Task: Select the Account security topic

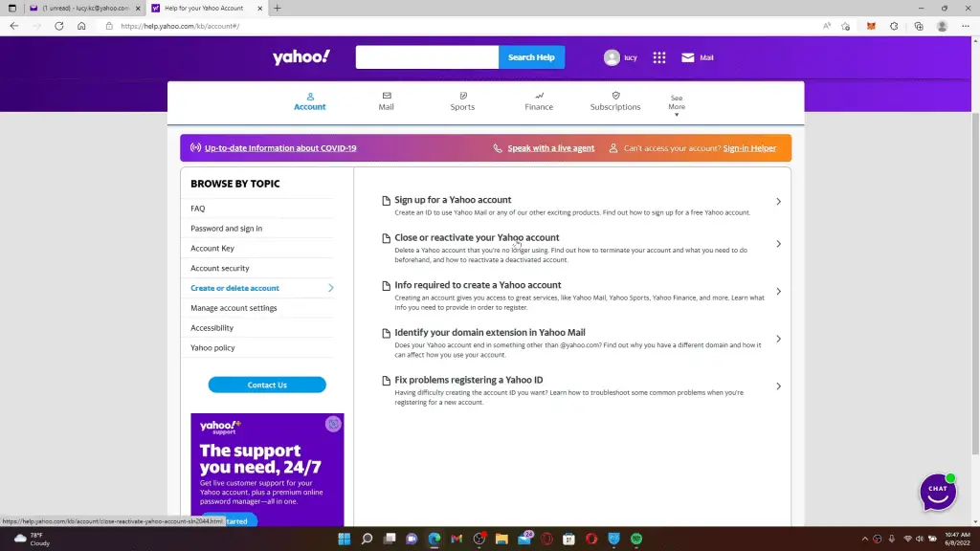Action: coord(220,269)
